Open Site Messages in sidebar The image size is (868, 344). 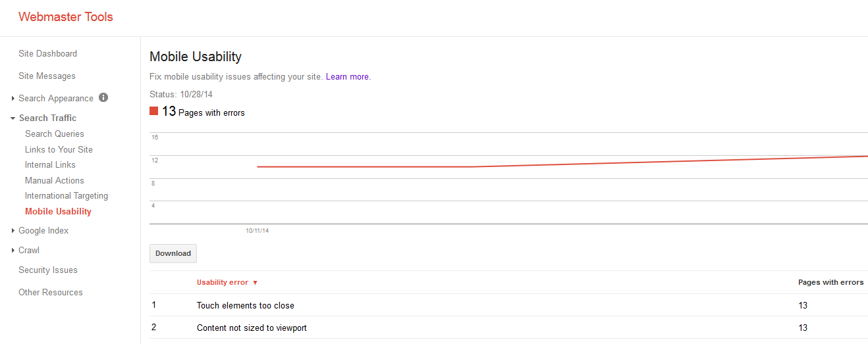click(47, 76)
